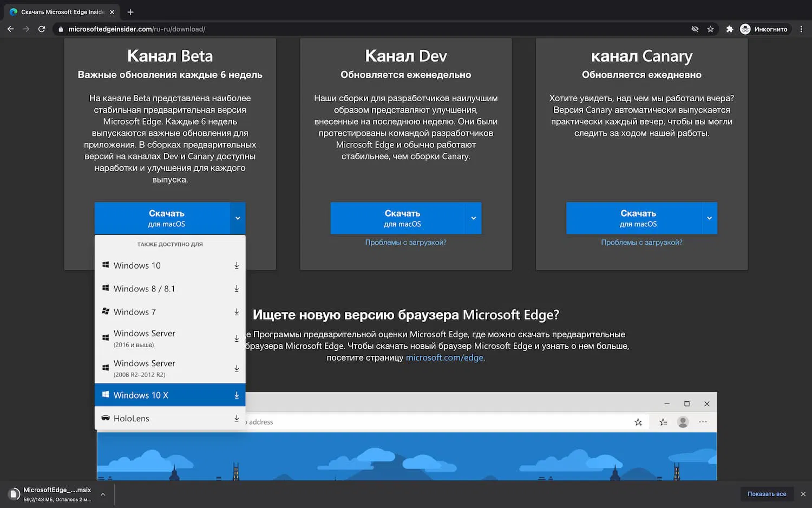Open the Chrome three-dot menu
This screenshot has width=812, height=508.
click(x=802, y=29)
